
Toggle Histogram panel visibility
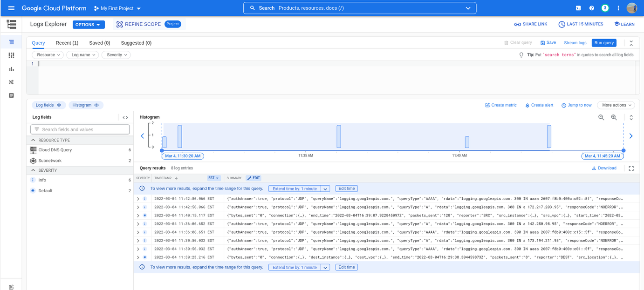86,105
